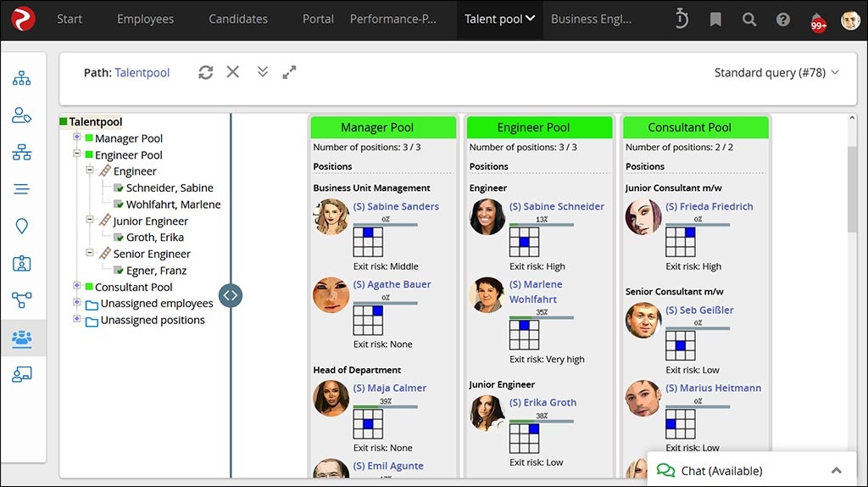Image resolution: width=868 pixels, height=487 pixels.
Task: Open the org chart sidebar icon
Action: tap(22, 79)
